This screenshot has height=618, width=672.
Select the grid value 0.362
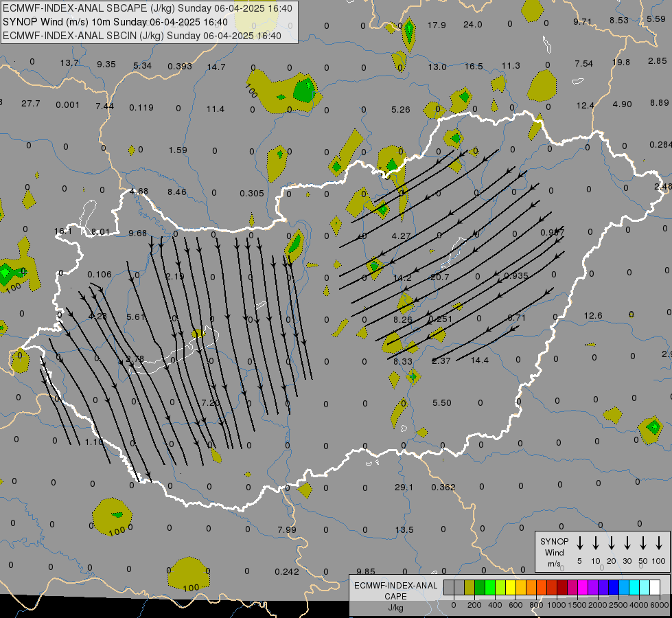point(443,488)
